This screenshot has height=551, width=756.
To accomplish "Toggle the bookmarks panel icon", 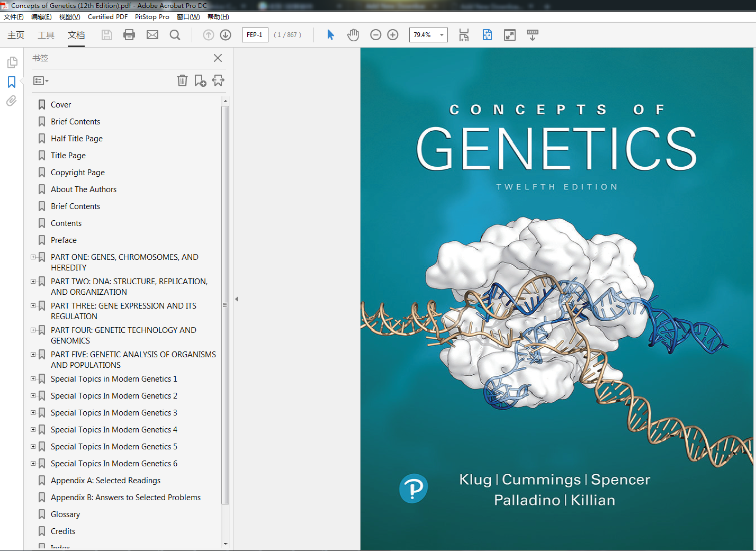I will pyautogui.click(x=12, y=82).
